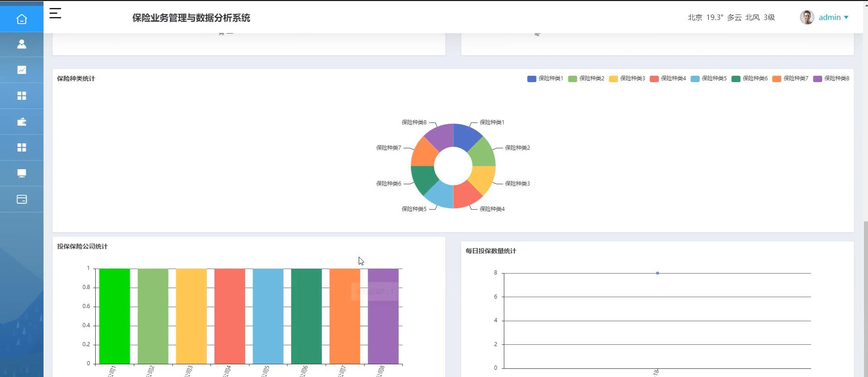Click the Beijing weather info text

click(731, 17)
